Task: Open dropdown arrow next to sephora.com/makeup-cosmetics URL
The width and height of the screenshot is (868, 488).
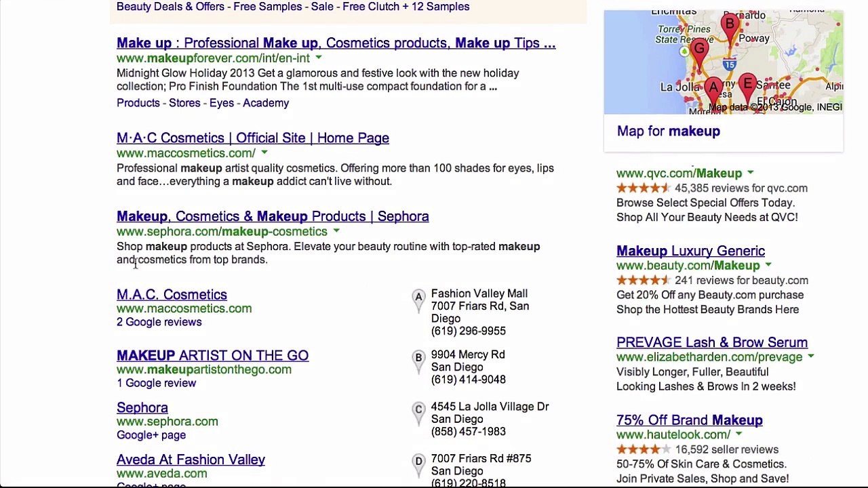Action: 336,232
